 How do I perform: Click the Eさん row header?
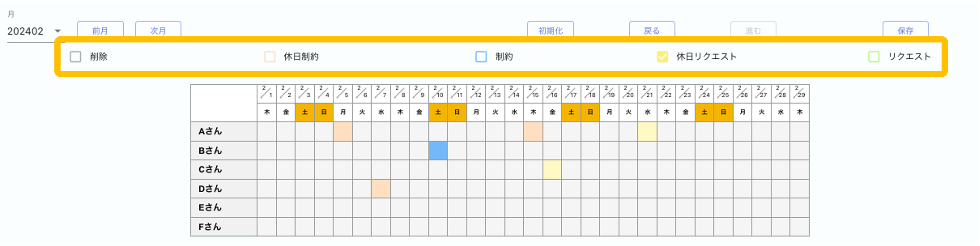point(223,207)
